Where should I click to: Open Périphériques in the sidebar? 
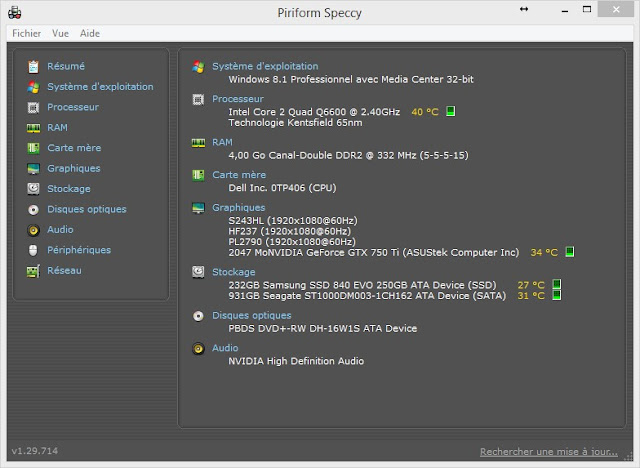tap(79, 250)
